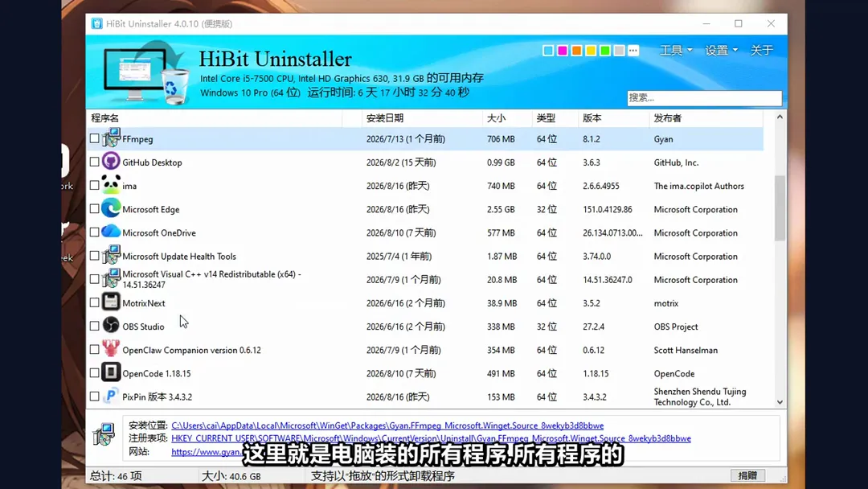Sort by 版本 column header

click(613, 118)
